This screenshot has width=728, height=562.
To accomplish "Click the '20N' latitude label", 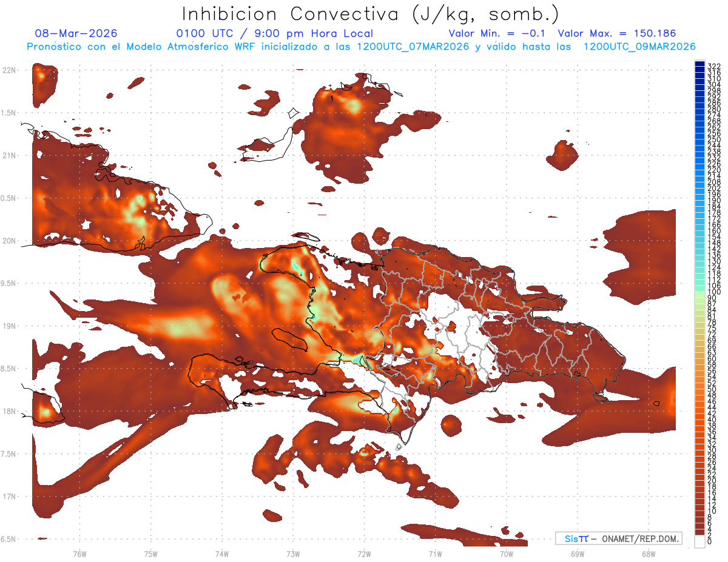I will coord(8,241).
